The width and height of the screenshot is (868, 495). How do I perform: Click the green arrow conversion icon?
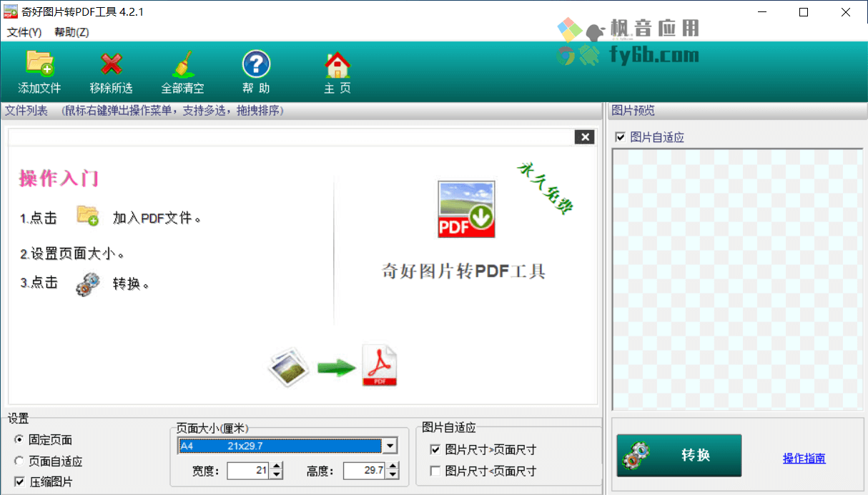click(336, 368)
